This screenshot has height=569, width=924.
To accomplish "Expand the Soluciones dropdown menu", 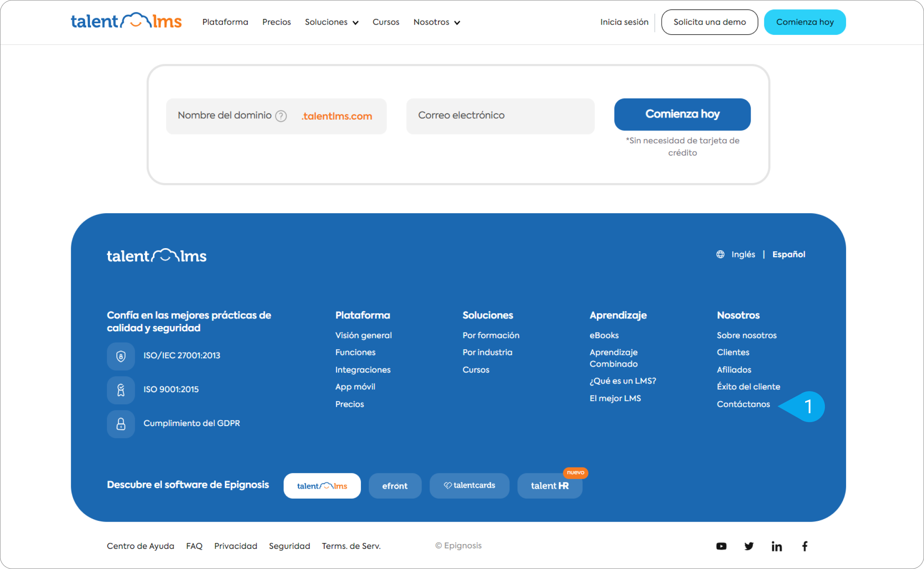I will (332, 22).
